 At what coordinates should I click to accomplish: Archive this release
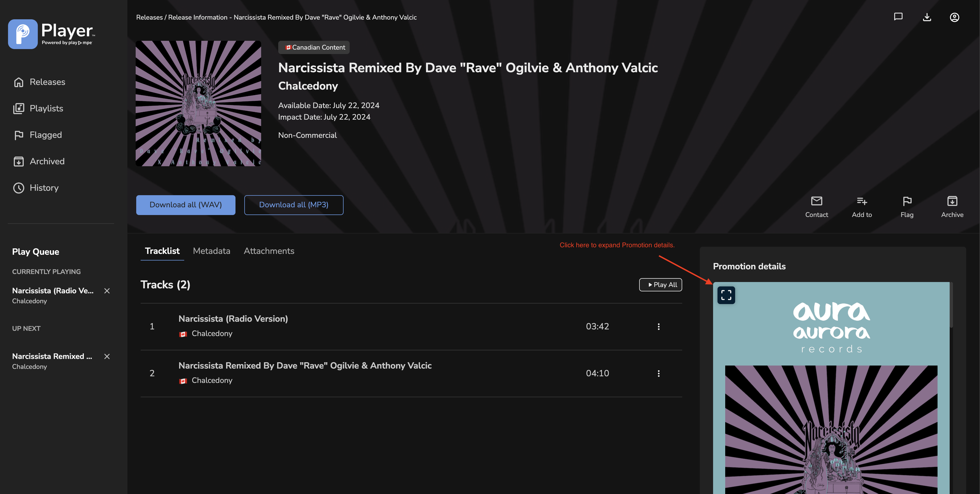coord(952,207)
